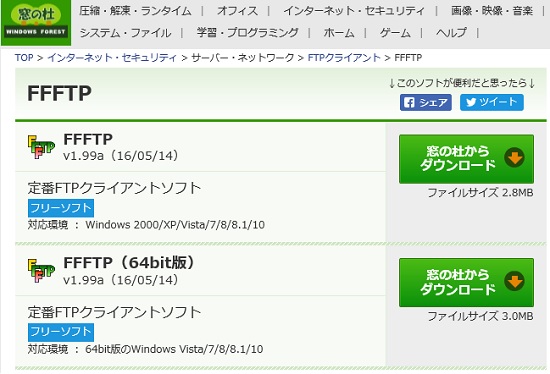This screenshot has height=374, width=550.
Task: Share via the Facebook シェア button
Action: pyautogui.click(x=425, y=102)
